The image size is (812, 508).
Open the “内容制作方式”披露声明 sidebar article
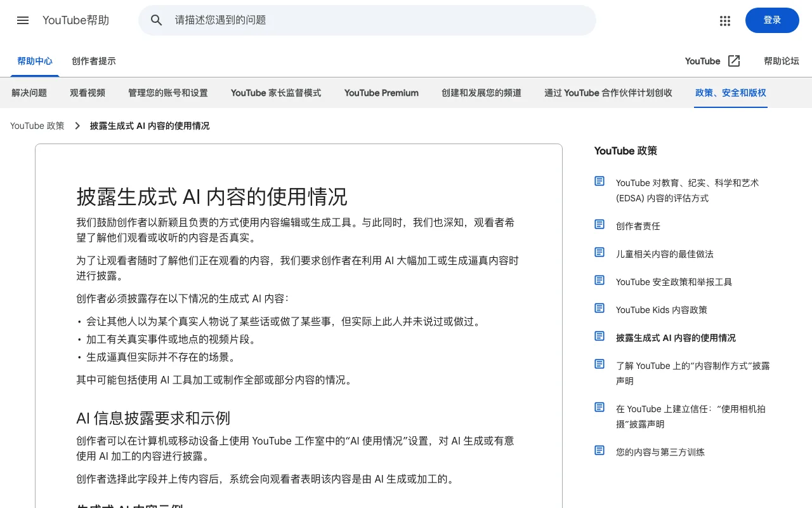click(x=693, y=373)
